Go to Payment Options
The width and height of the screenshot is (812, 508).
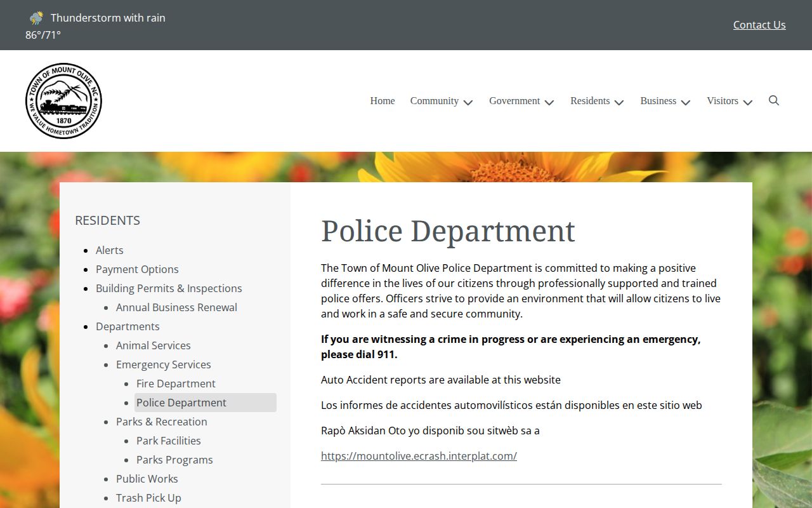coord(137,269)
